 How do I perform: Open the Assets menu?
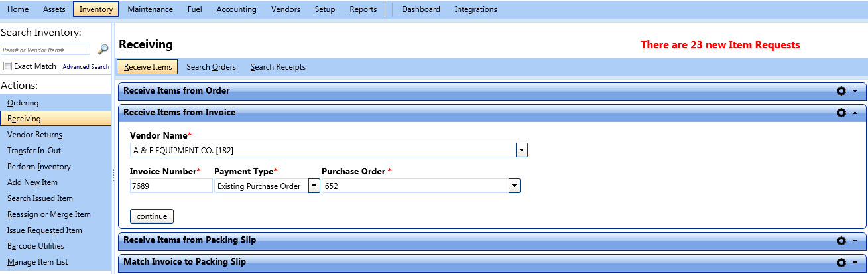tap(54, 9)
